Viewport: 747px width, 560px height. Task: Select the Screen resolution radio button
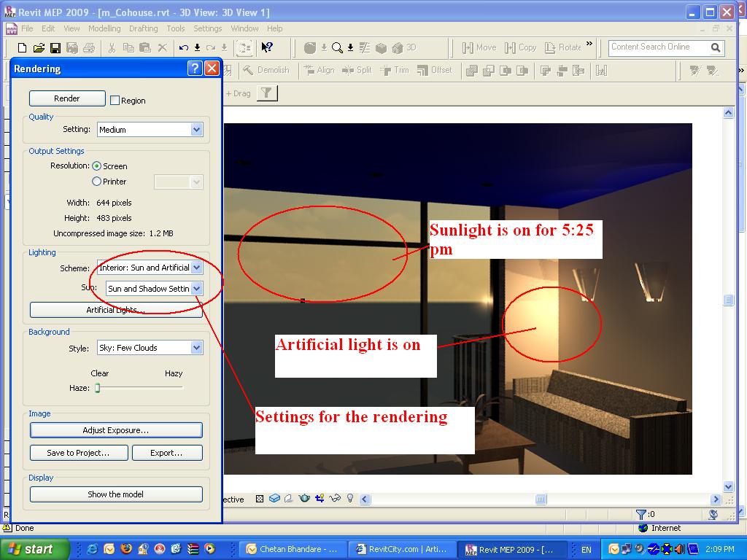point(97,166)
